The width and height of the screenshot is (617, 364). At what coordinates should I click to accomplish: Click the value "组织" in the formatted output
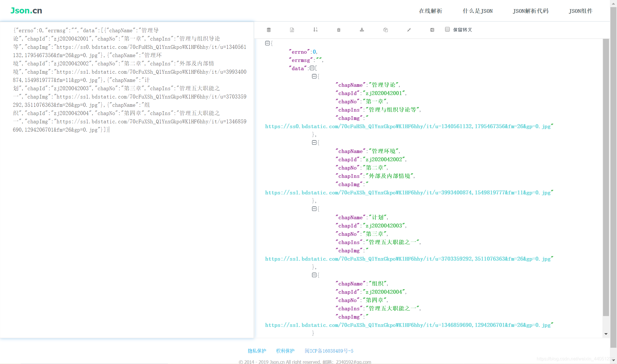pyautogui.click(x=378, y=284)
